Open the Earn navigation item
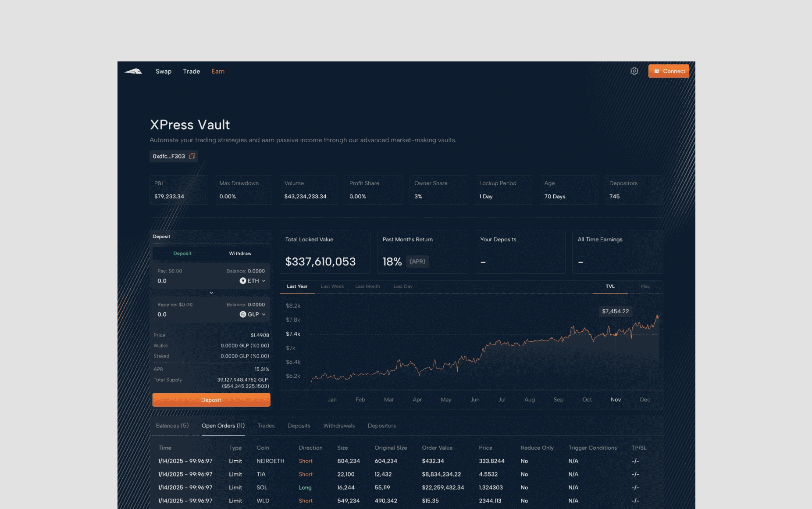The height and width of the screenshot is (509, 812). (218, 72)
